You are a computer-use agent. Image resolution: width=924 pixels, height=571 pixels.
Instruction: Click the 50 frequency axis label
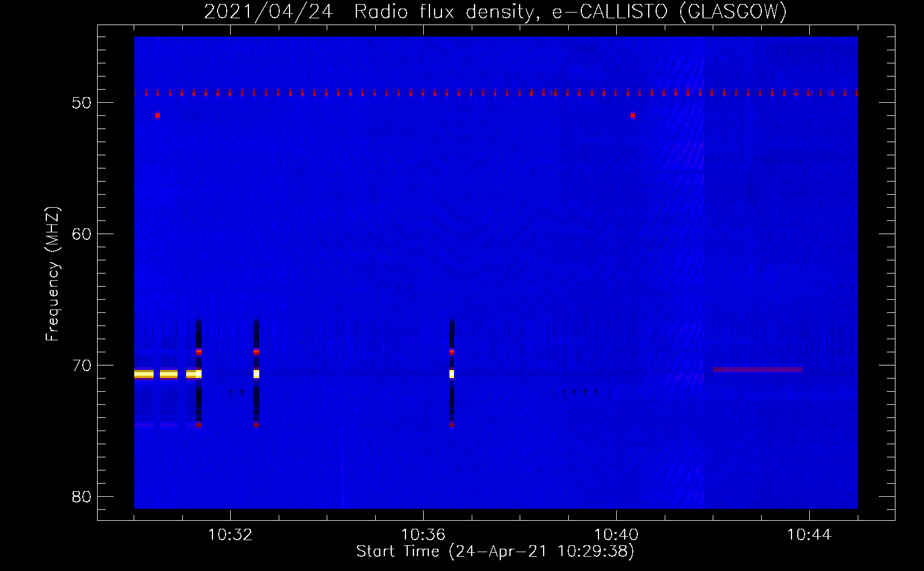coord(82,103)
